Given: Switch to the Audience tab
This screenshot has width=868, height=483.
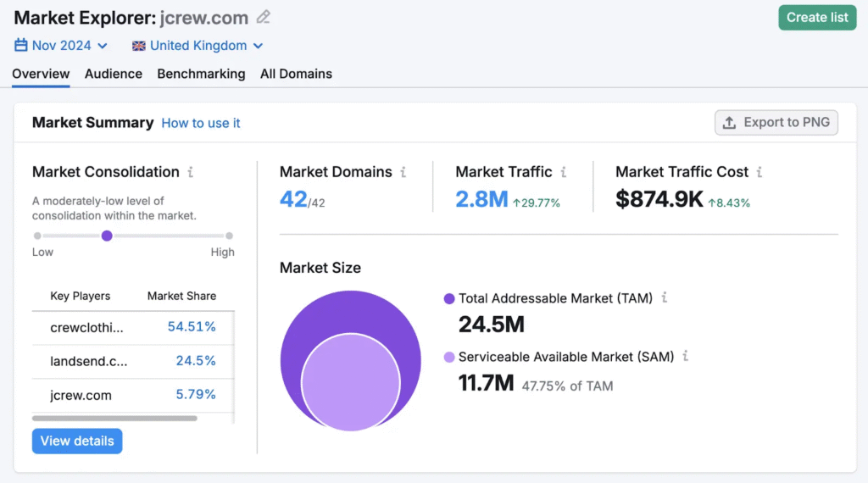Looking at the screenshot, I should coord(114,74).
